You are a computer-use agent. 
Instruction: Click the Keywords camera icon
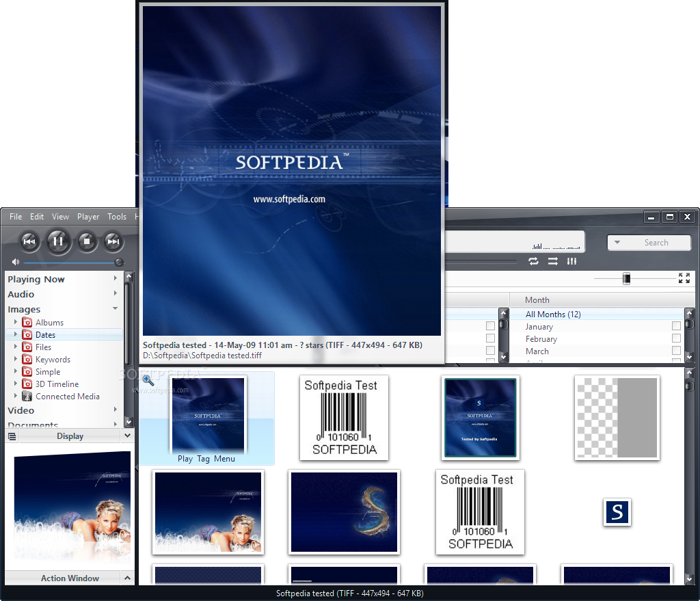pyautogui.click(x=27, y=360)
